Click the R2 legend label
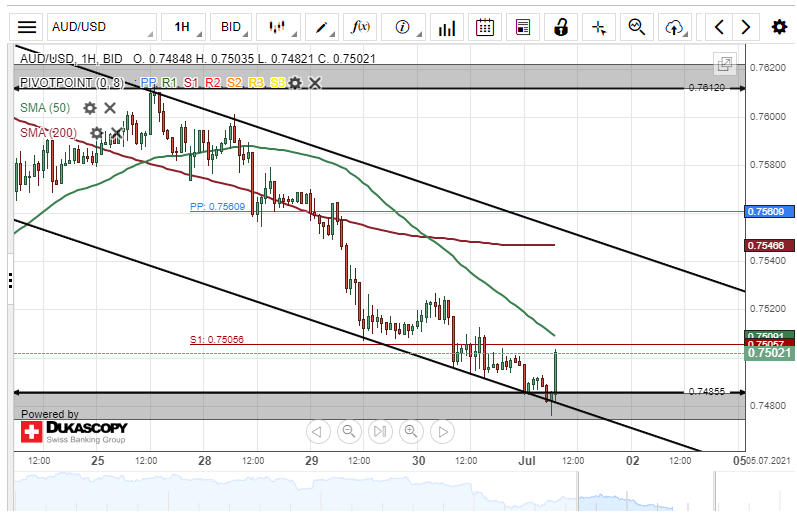The height and width of the screenshot is (518, 797). click(x=212, y=83)
